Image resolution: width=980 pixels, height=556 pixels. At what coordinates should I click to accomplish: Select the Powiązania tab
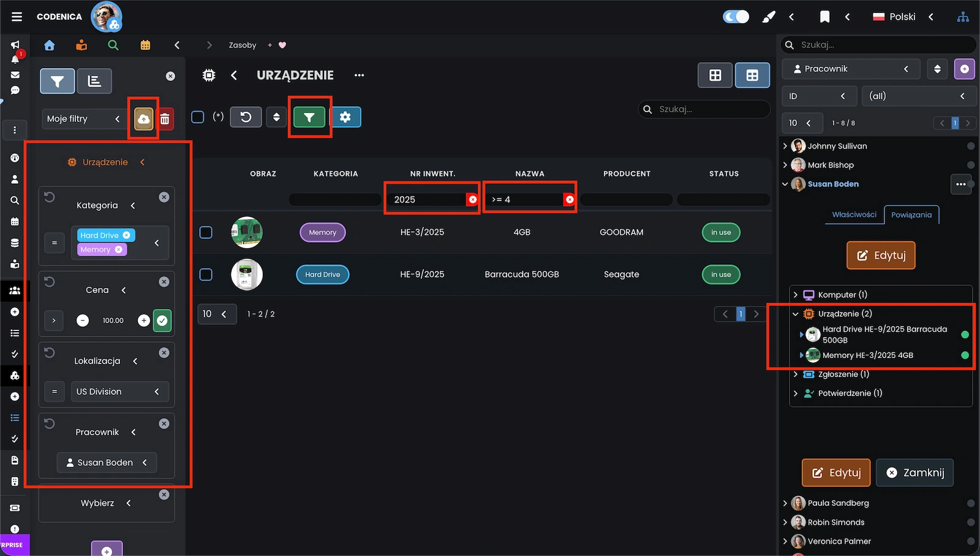[911, 215]
